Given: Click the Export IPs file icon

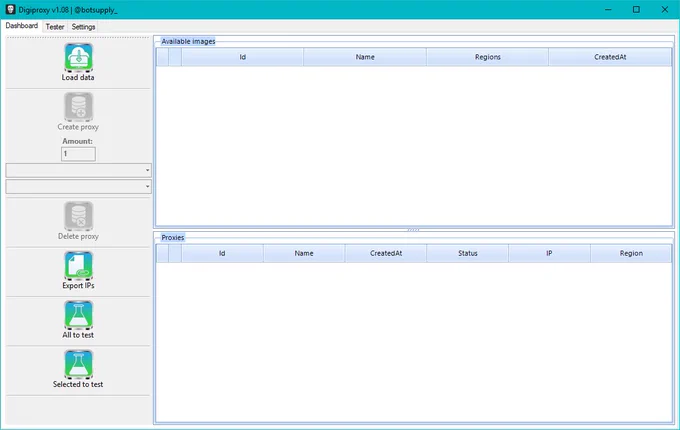Looking at the screenshot, I should 78,265.
